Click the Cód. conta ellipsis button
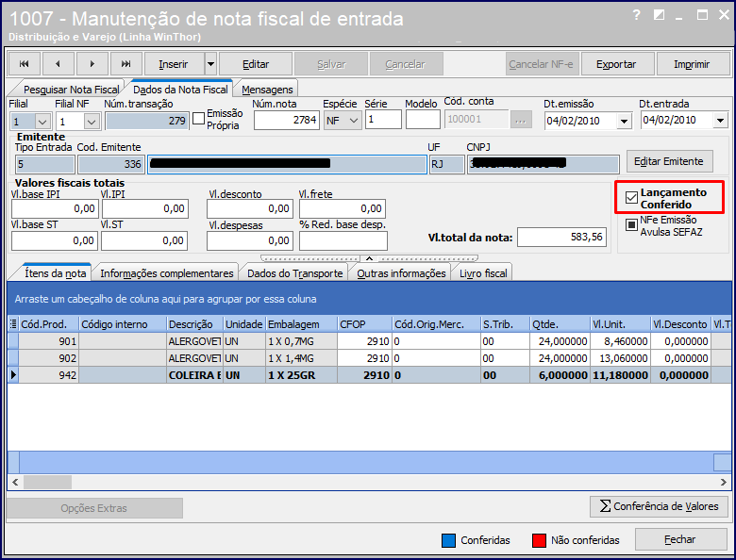736x560 pixels. coord(520,120)
